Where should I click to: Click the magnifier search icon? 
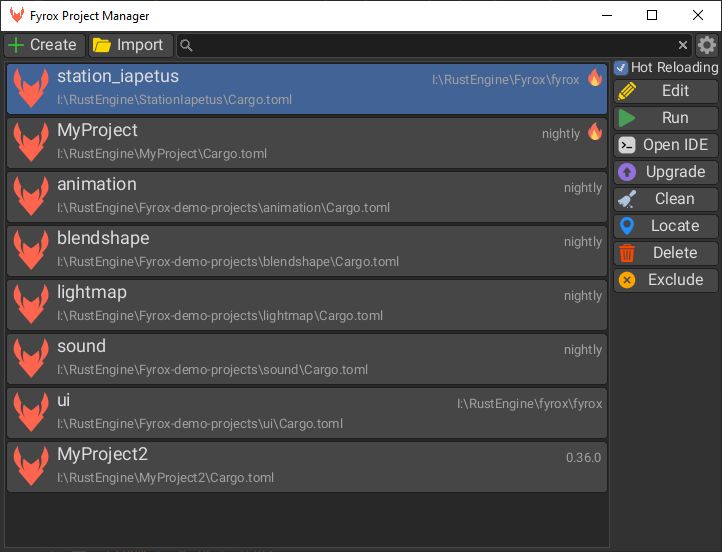(x=186, y=45)
